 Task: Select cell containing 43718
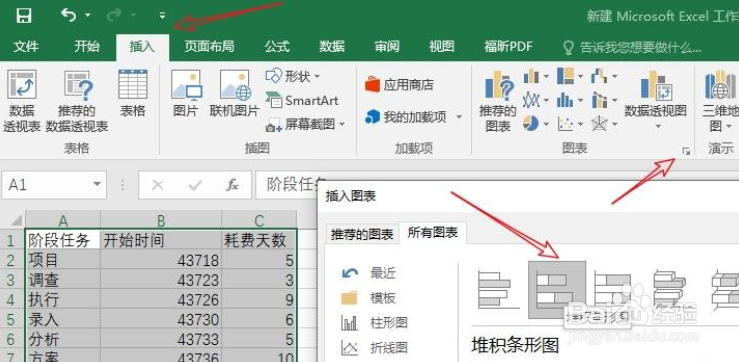click(161, 260)
